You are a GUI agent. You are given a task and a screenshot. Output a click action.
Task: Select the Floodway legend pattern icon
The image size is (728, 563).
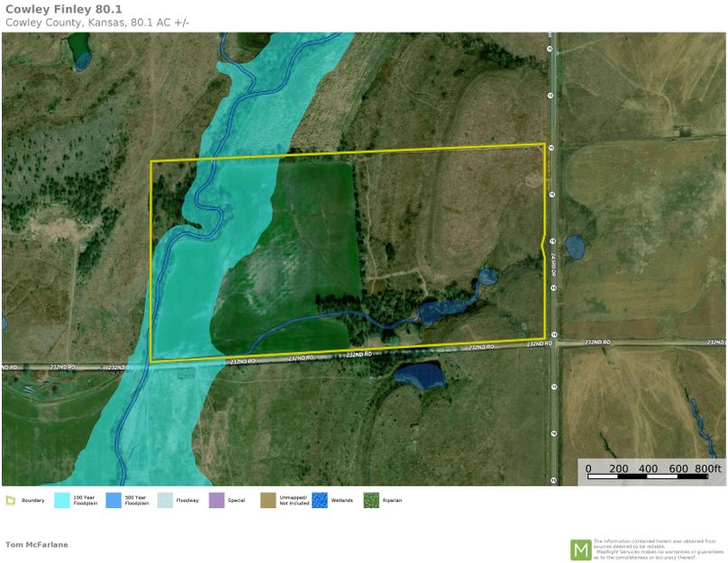[x=166, y=500]
